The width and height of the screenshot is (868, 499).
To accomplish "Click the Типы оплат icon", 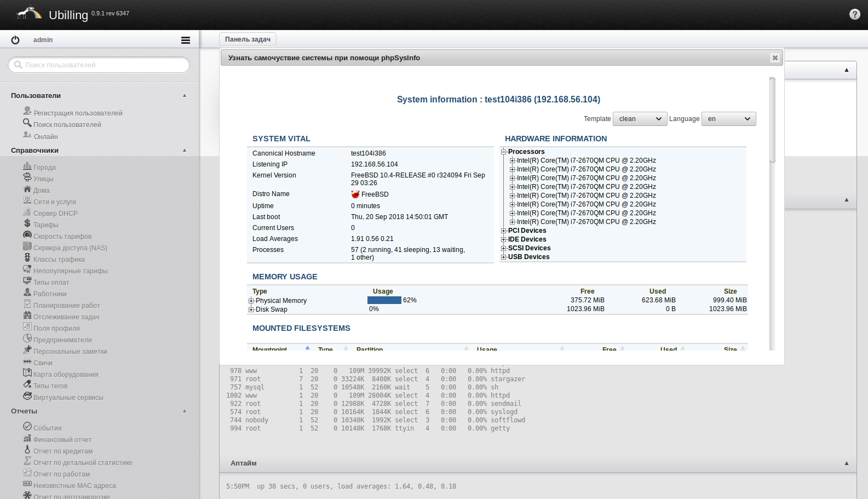I will (x=27, y=280).
